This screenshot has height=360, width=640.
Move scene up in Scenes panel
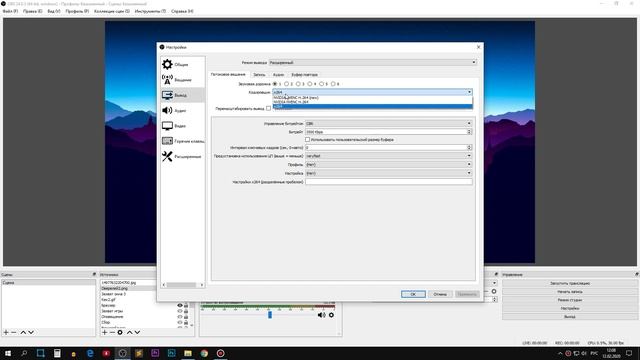[x=23, y=332]
